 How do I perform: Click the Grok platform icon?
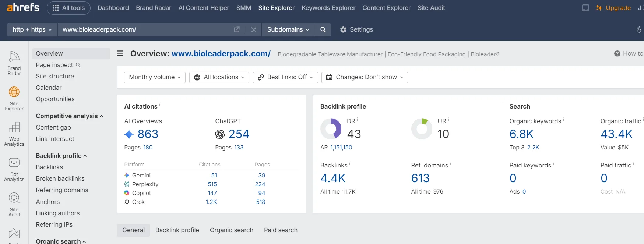[127, 202]
